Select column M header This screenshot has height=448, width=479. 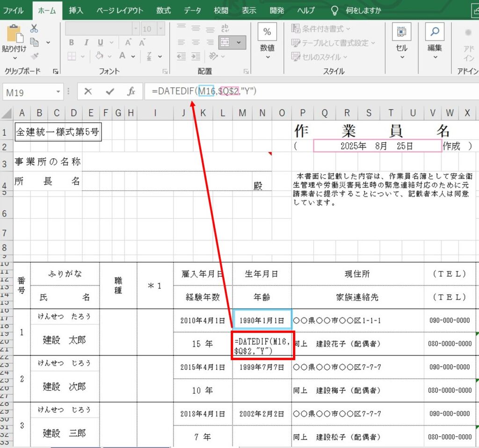[x=243, y=113]
